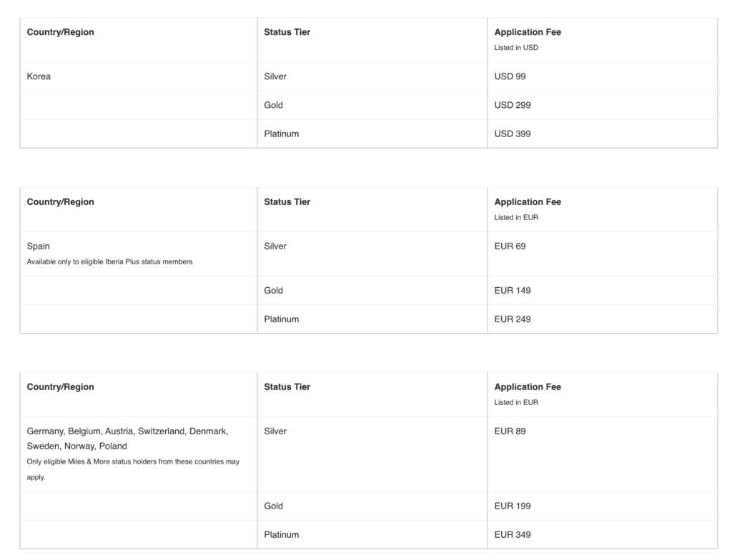The image size is (732, 560).
Task: Select the USD 399 Platinum fee
Action: [512, 134]
